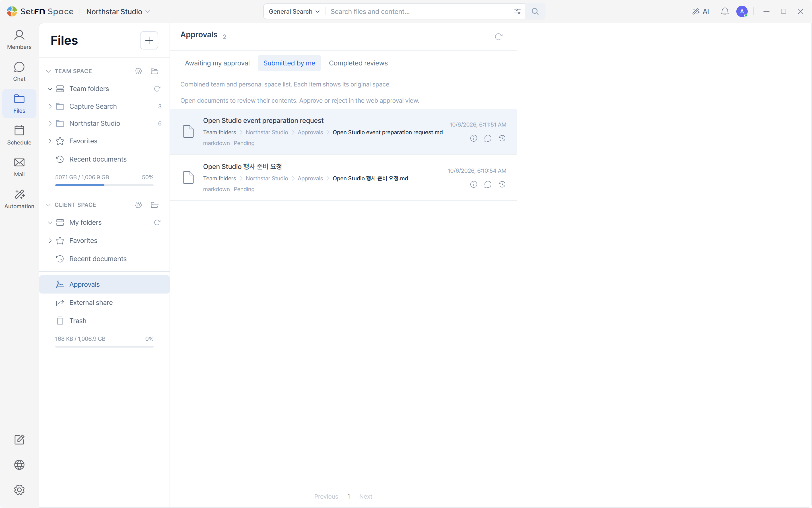
Task: Click the search magnifier button
Action: [x=535, y=11]
